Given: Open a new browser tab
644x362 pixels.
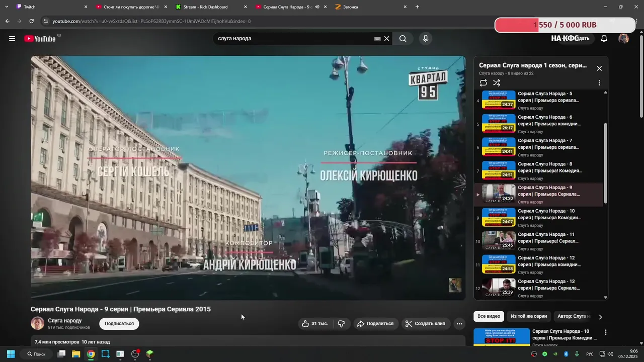Looking at the screenshot, I should pyautogui.click(x=417, y=7).
